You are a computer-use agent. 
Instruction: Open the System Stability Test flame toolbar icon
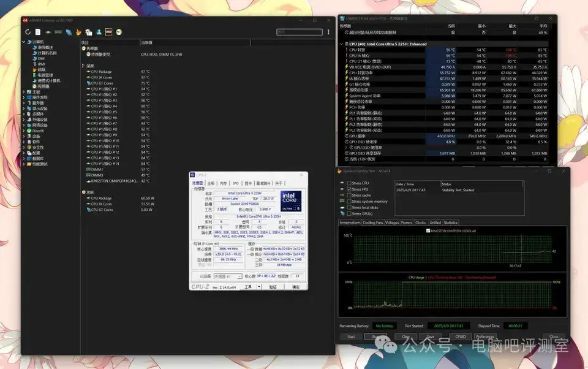tap(78, 32)
